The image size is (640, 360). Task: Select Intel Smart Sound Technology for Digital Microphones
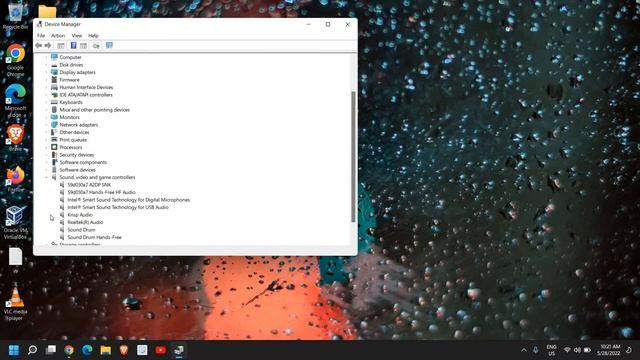tap(129, 200)
